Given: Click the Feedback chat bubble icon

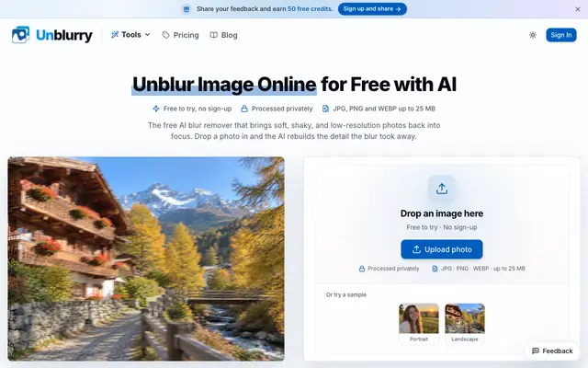Looking at the screenshot, I should click(x=536, y=351).
